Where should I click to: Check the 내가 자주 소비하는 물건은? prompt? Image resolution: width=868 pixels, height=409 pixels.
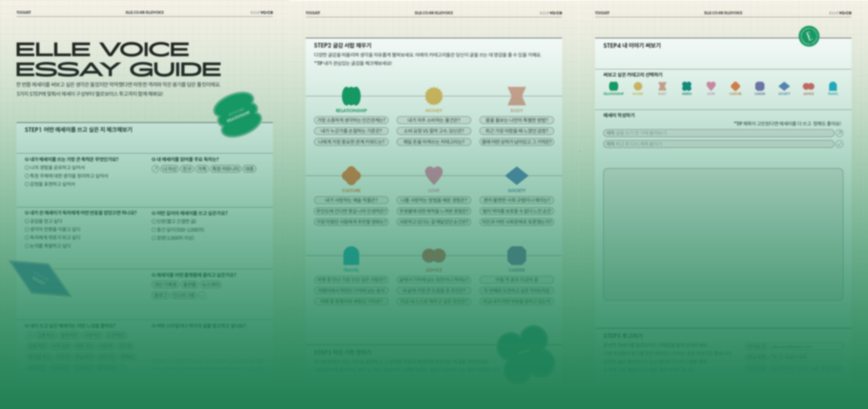point(434,120)
